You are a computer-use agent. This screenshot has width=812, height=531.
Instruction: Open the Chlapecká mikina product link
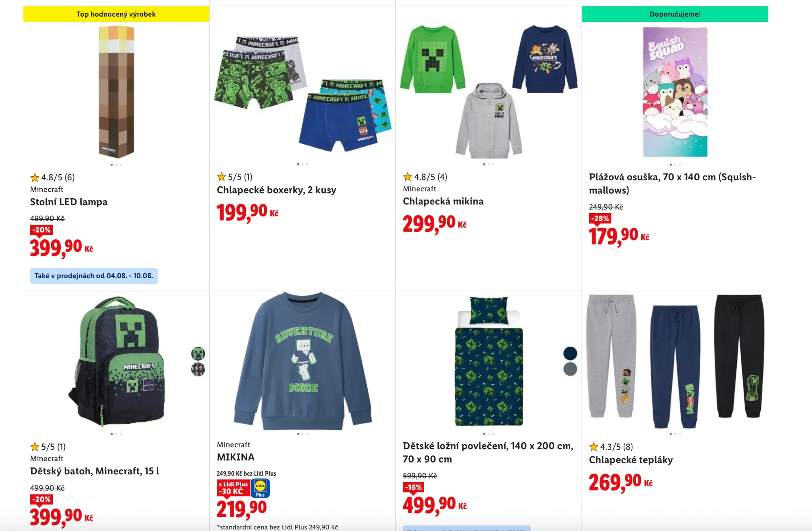point(443,201)
